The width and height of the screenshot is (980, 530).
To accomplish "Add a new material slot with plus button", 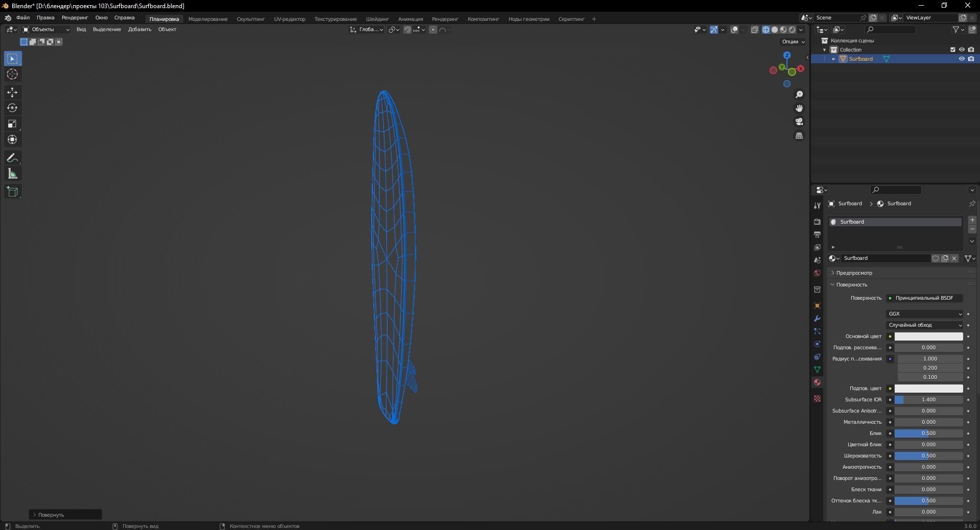I will tap(972, 220).
